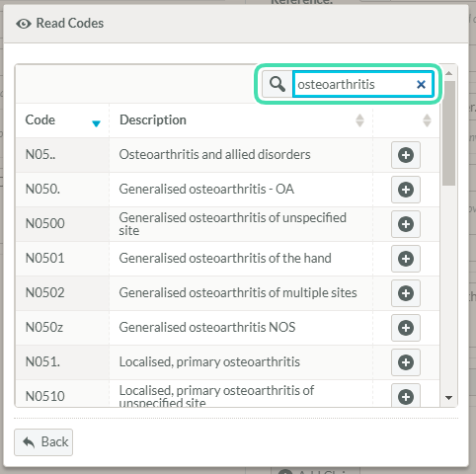This screenshot has width=476, height=474.
Task: Add N0510 Localised primary osteoarthritis unspecified site
Action: (406, 395)
